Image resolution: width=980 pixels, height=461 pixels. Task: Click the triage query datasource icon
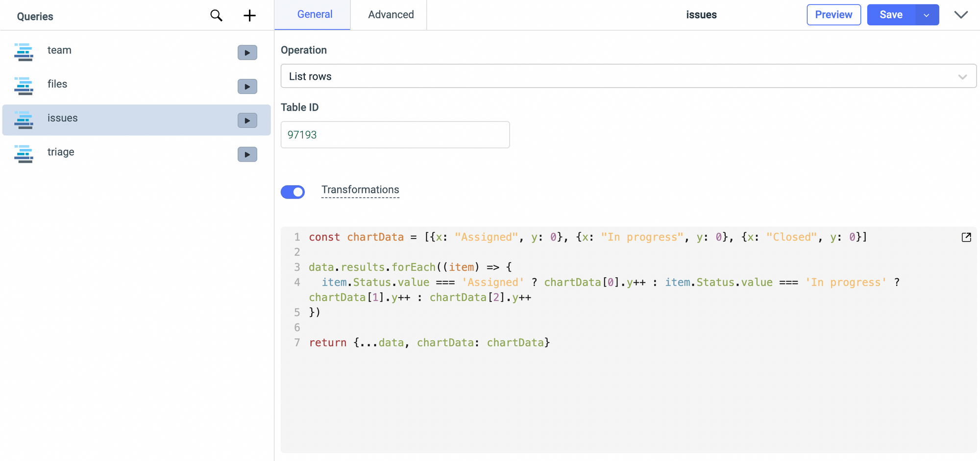point(24,154)
